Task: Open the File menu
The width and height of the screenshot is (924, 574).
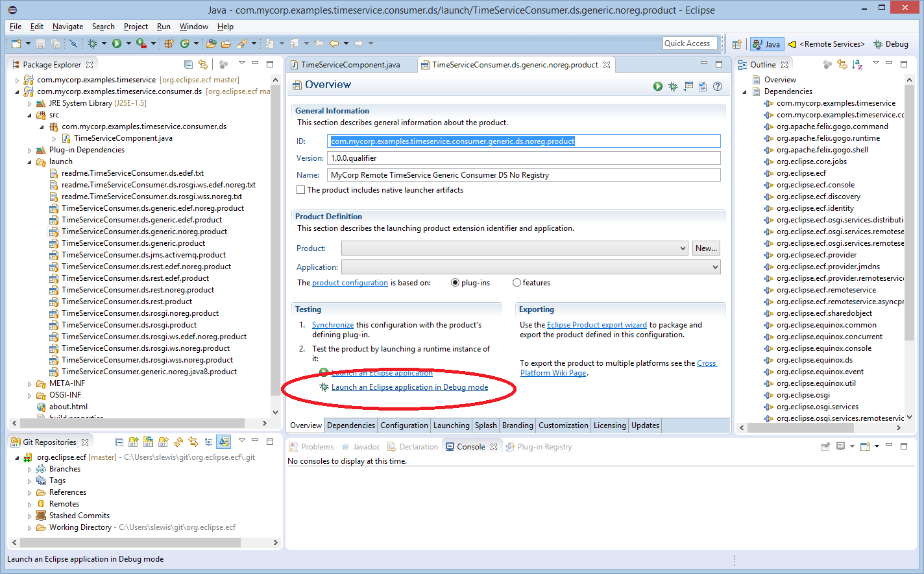Action: [16, 27]
